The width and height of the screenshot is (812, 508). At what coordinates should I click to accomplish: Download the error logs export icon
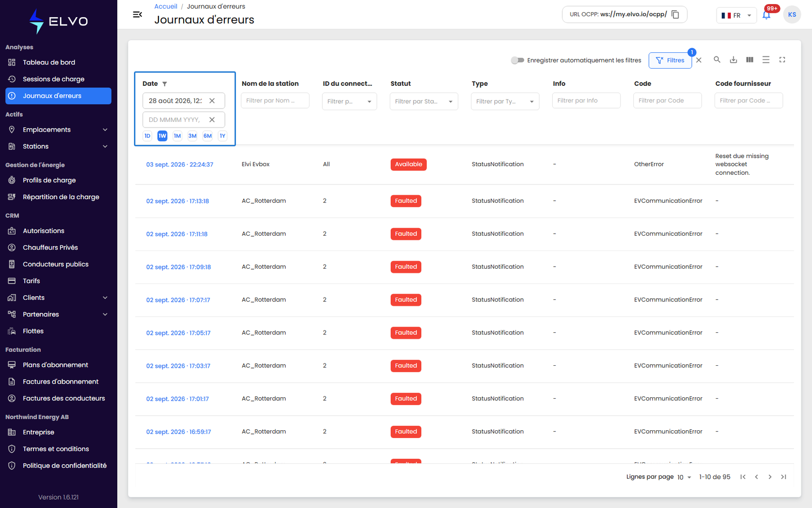(733, 59)
